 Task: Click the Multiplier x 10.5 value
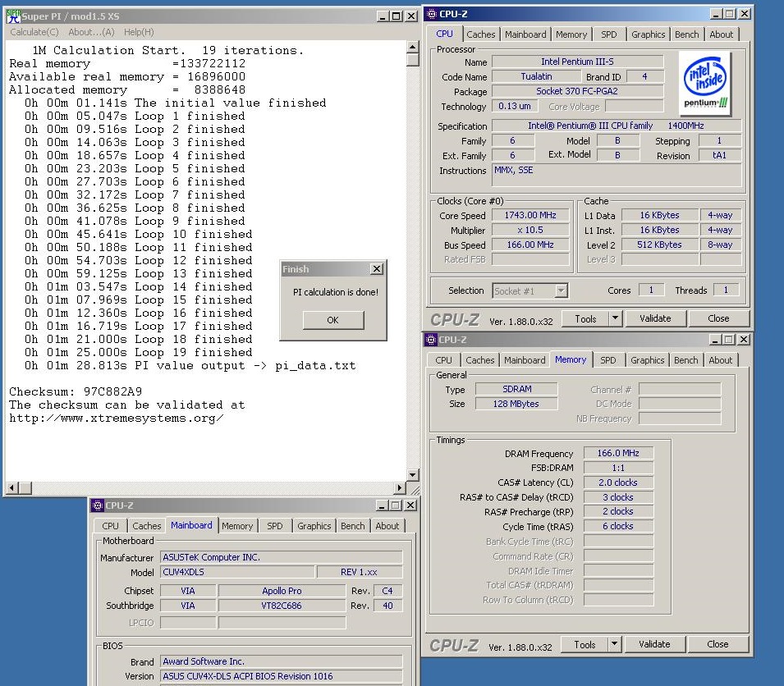pyautogui.click(x=530, y=230)
